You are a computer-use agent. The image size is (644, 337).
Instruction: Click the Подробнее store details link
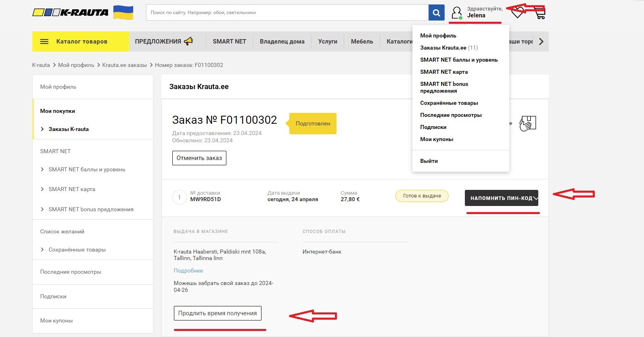188,270
